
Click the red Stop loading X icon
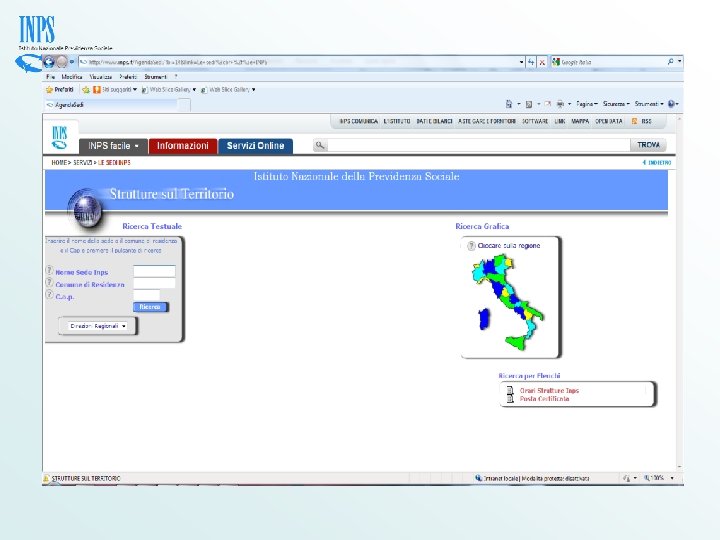[x=542, y=62]
